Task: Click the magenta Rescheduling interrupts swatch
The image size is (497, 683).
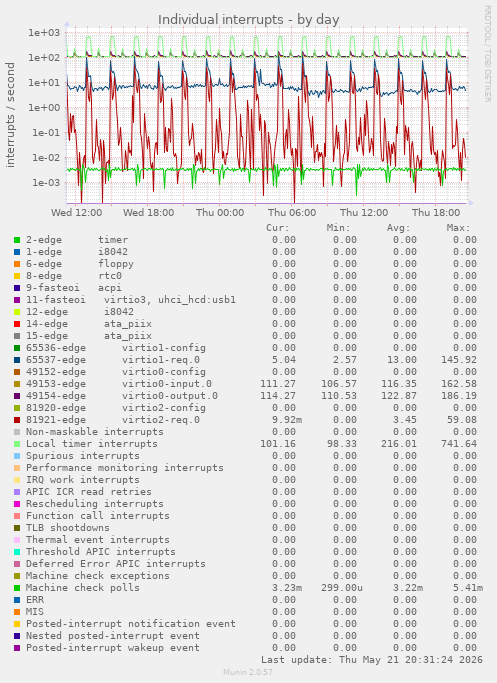Action: (17, 504)
